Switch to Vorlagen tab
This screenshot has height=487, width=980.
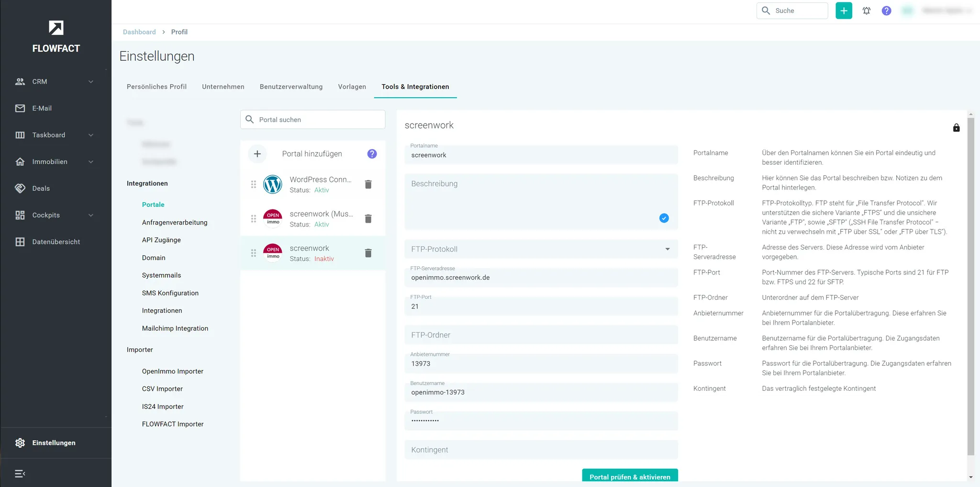coord(352,87)
